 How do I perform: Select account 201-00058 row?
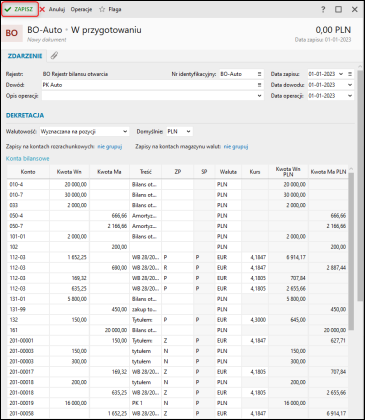tap(177, 413)
